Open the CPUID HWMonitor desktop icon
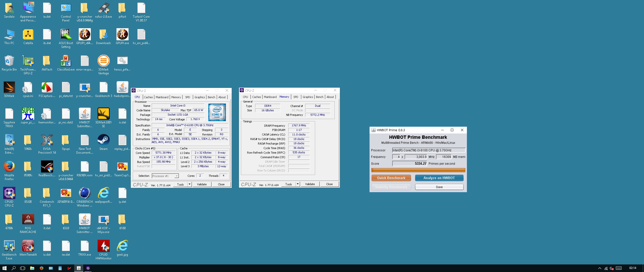 pyautogui.click(x=103, y=250)
